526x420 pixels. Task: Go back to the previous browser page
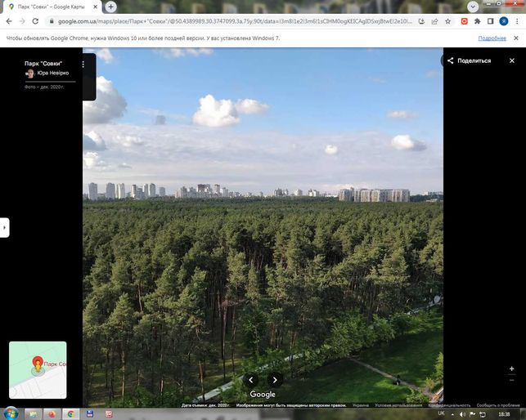[9, 21]
